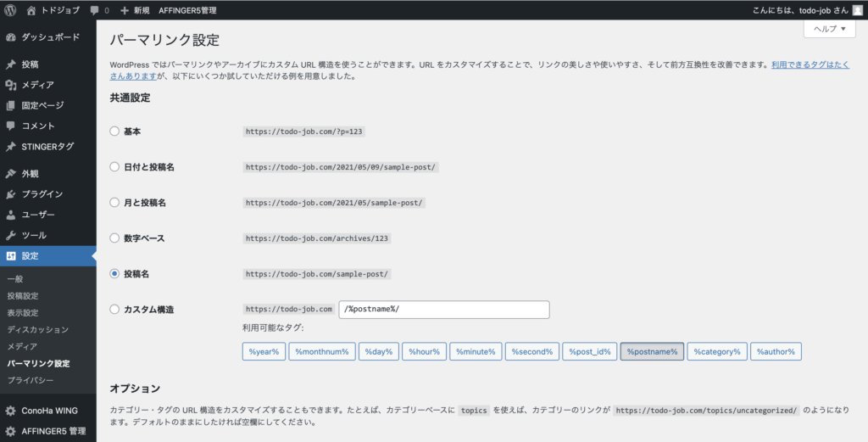This screenshot has width=868, height=442.
Task: Click the custom structure /%postname%/ input field
Action: pos(444,310)
